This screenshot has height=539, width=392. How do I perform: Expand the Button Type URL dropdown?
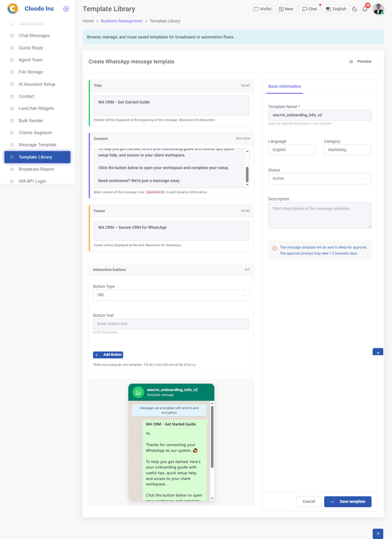tap(171, 295)
